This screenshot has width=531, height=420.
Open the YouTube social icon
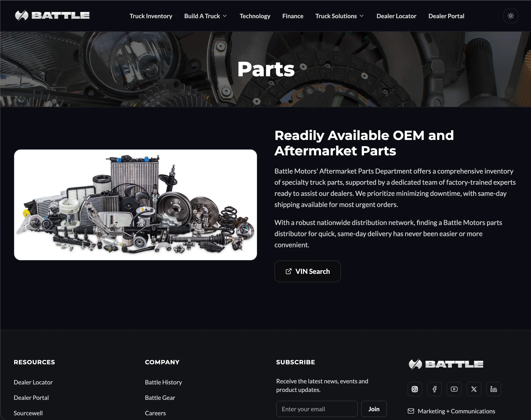[x=454, y=389]
